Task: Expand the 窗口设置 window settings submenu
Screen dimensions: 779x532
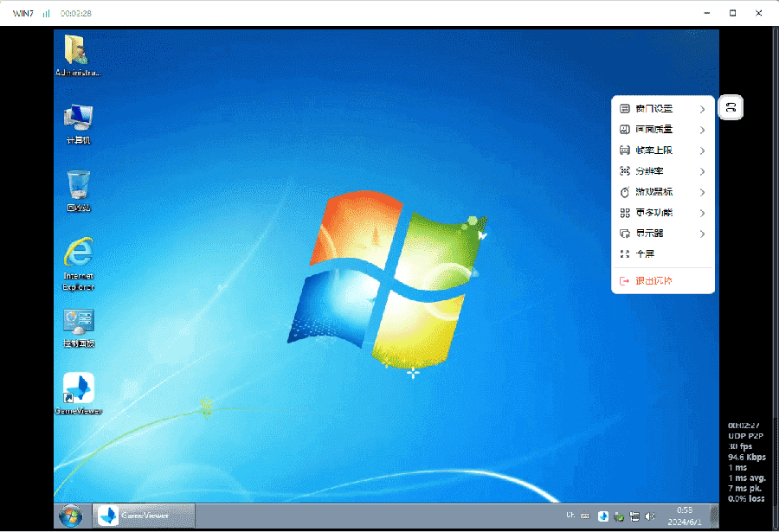Action: 663,108
